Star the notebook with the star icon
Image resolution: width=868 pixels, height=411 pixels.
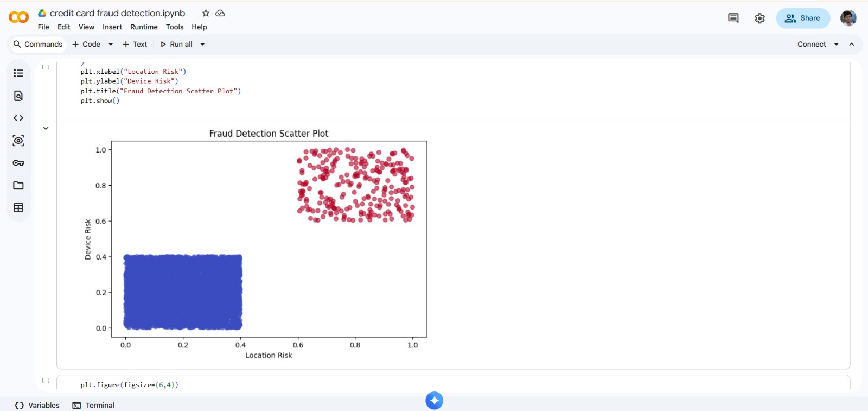click(206, 13)
